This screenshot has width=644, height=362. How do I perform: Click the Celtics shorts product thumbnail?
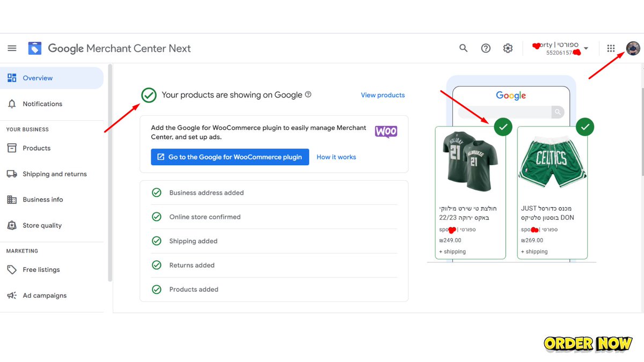[x=552, y=159]
